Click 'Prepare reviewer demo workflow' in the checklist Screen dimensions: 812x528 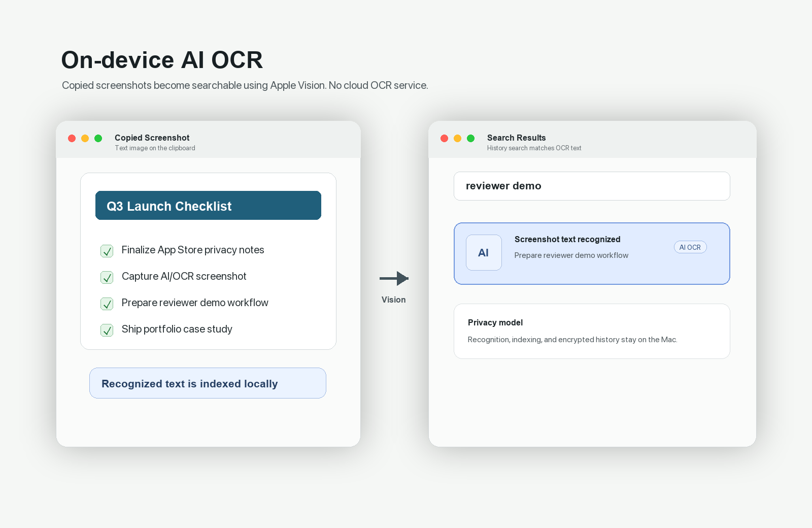click(x=195, y=303)
